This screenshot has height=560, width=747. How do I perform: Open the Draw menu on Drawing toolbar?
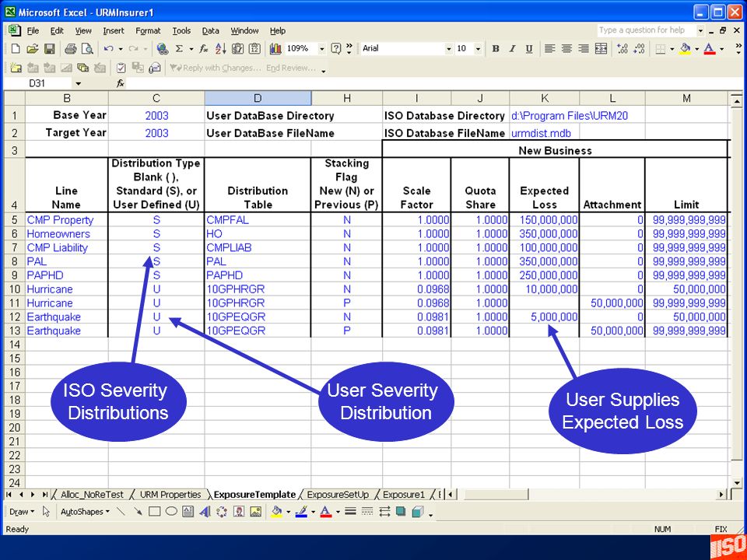point(22,512)
